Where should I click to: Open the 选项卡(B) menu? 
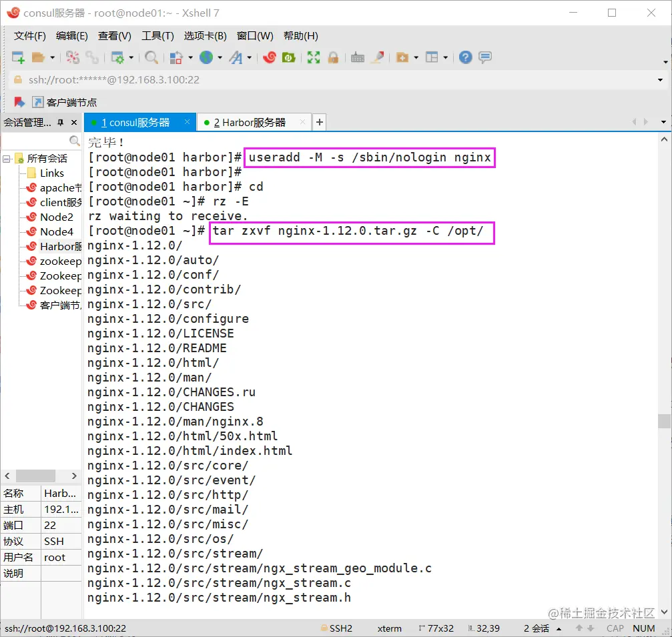205,36
